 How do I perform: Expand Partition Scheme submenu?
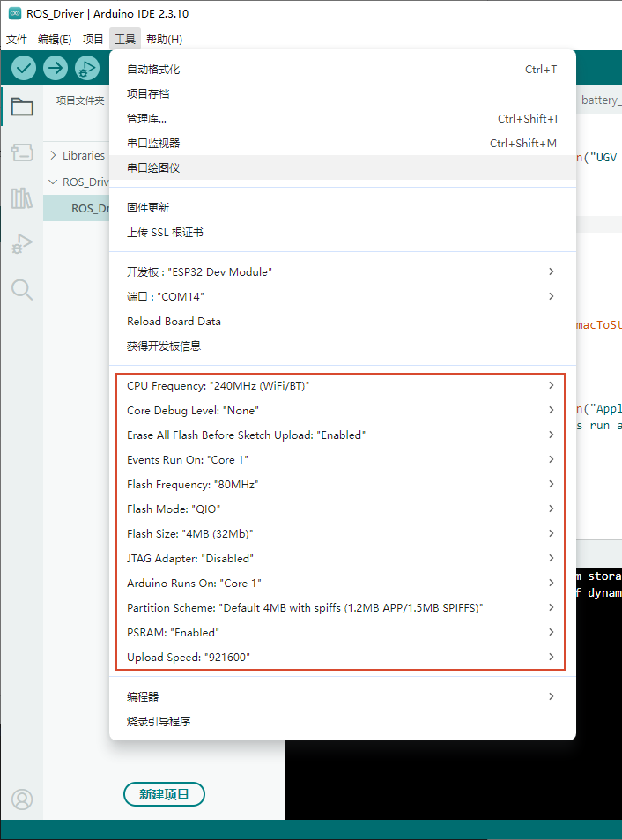click(x=343, y=607)
